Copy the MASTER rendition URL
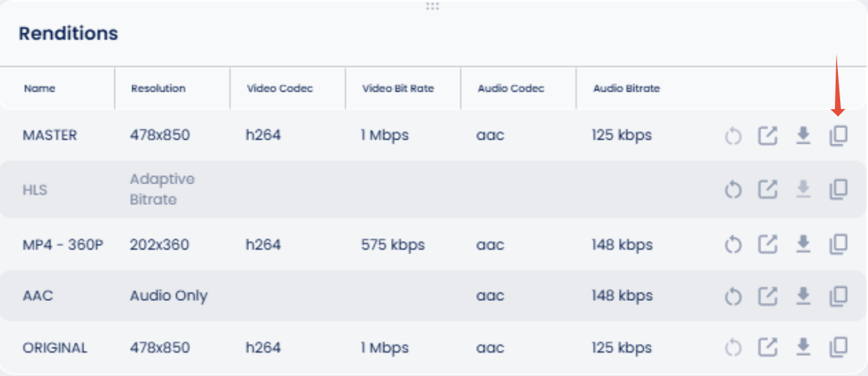868x376 pixels. tap(838, 135)
